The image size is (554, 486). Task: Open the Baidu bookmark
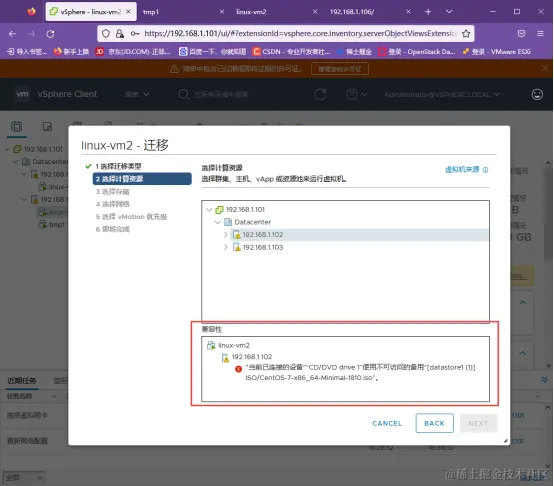[x=212, y=52]
